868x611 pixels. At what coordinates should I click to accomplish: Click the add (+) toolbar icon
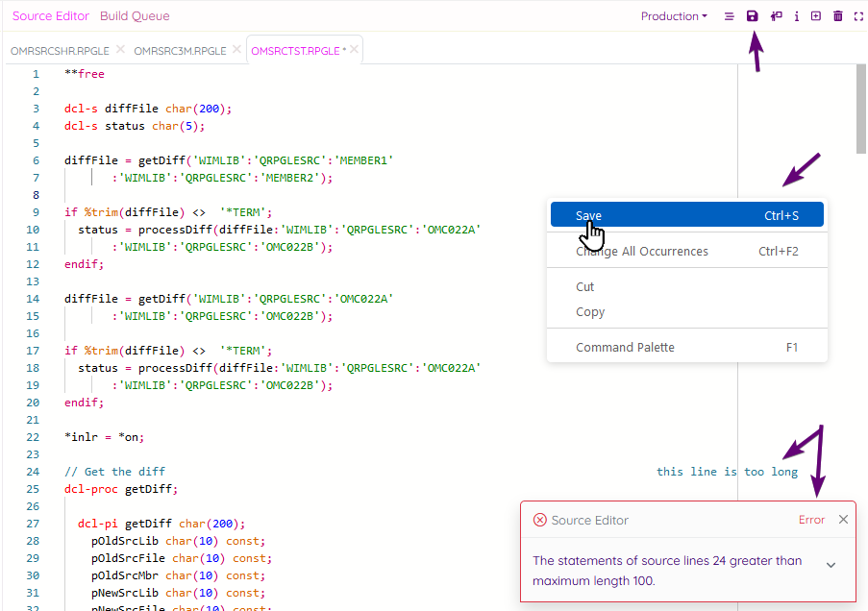pyautogui.click(x=816, y=15)
